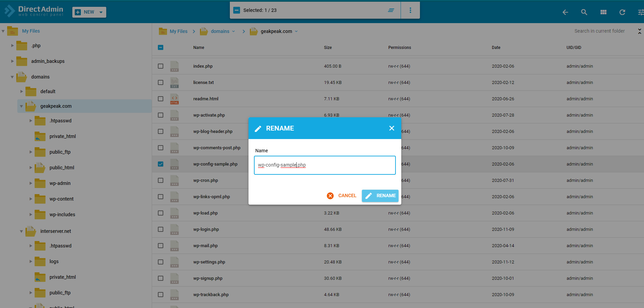Collapse the interserver.net tree node
Viewport: 644px width, 308px height.
point(21,231)
